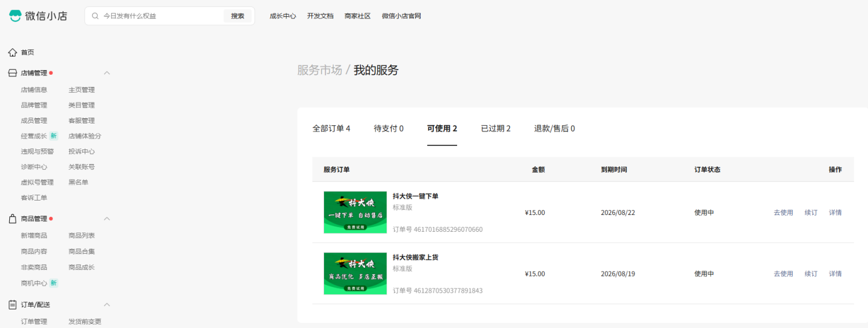Click the 订单/配送 clipboard icon
The image size is (868, 328).
click(13, 304)
